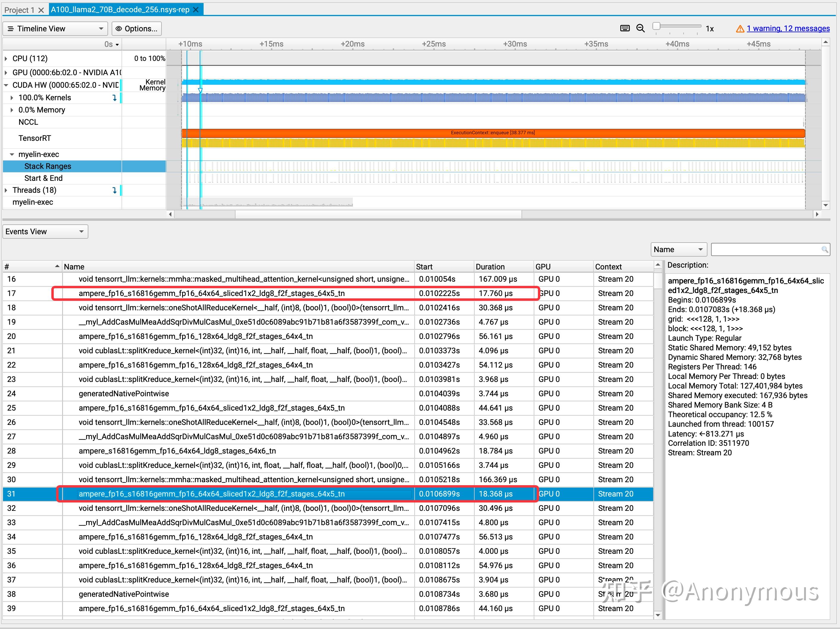Collapse the myelin-exec tree node
840x629 pixels.
pos(12,155)
